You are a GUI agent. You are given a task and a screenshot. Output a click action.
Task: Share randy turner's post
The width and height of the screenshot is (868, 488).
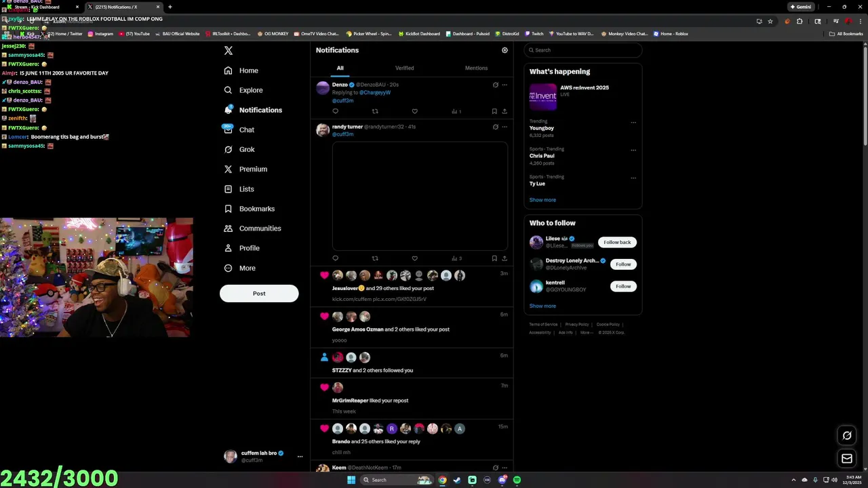coord(505,258)
